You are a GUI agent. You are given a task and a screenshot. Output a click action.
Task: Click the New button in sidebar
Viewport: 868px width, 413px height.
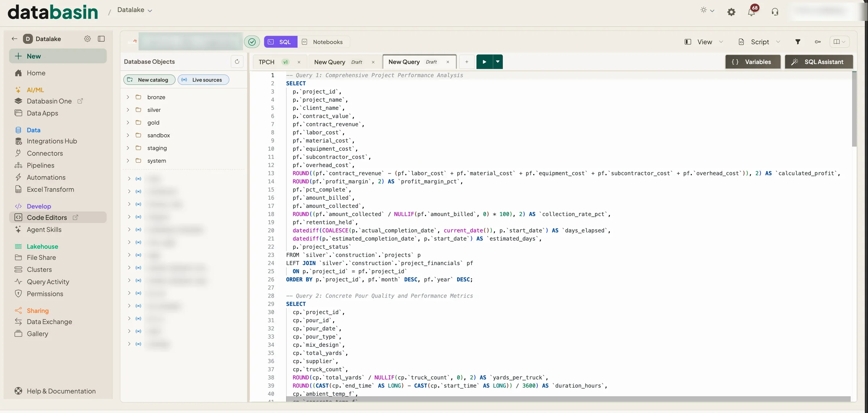58,56
